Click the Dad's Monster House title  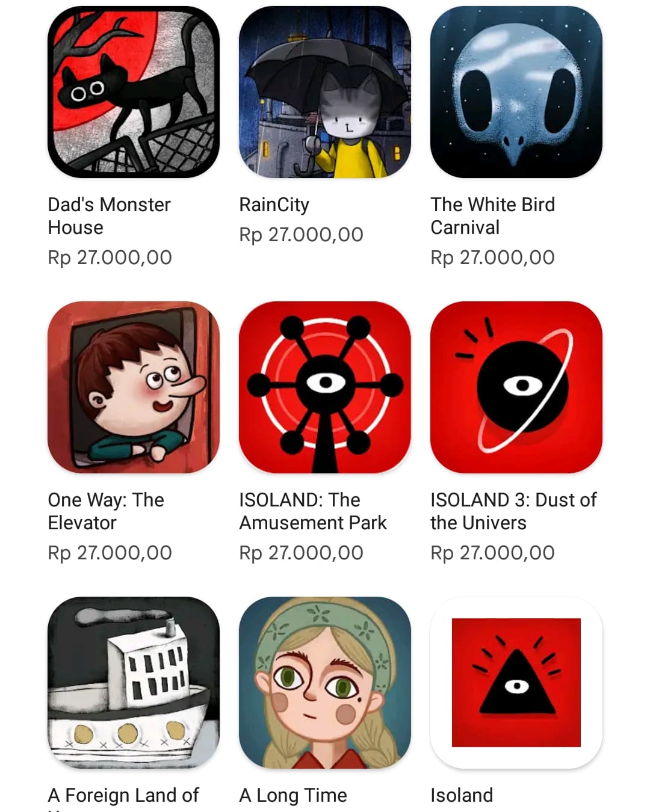(110, 216)
